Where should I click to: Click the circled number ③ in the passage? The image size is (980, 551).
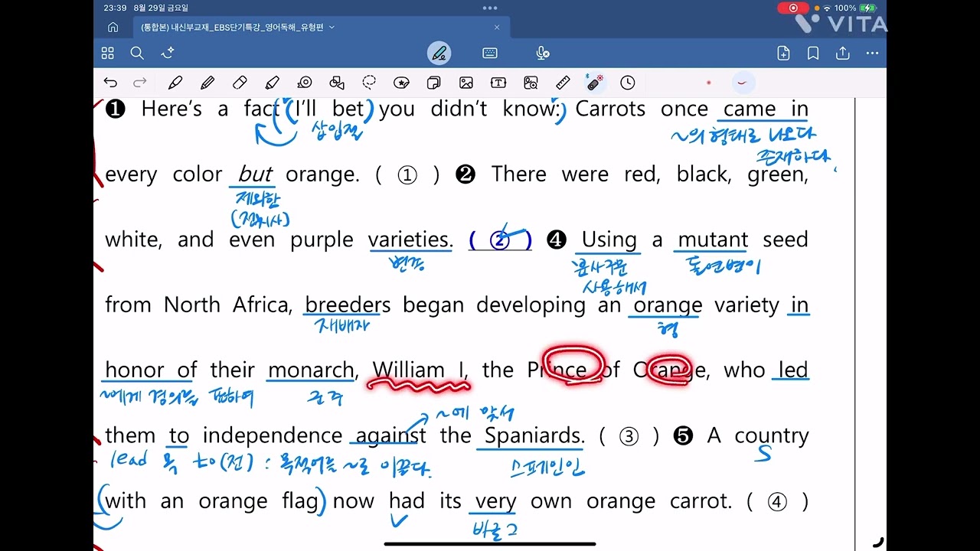(x=629, y=435)
